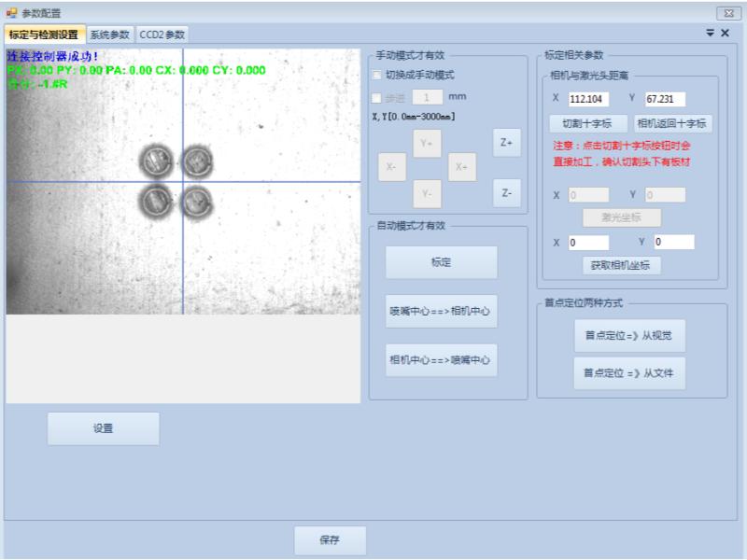The image size is (747, 560).
Task: Enable the 切换成手动模式 checkbox
Action: 377,75
